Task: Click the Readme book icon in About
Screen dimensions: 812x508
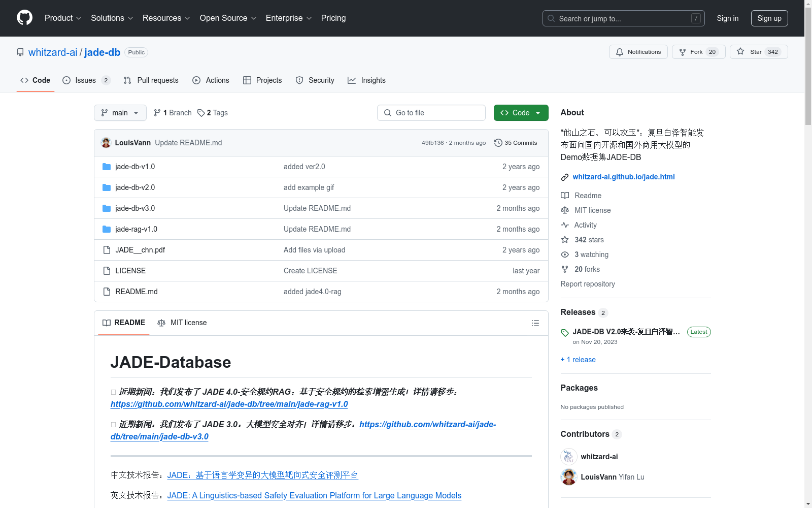Action: pos(565,196)
